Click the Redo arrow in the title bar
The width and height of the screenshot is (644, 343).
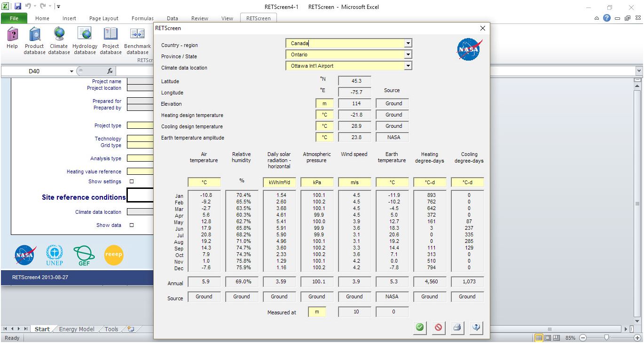coord(42,7)
